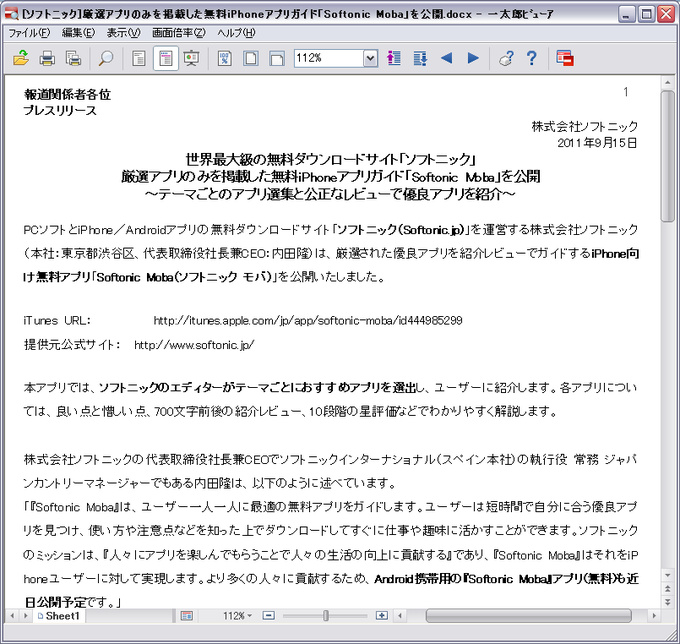Select the Sheet1 tab
This screenshot has width=680, height=644.
[59, 616]
